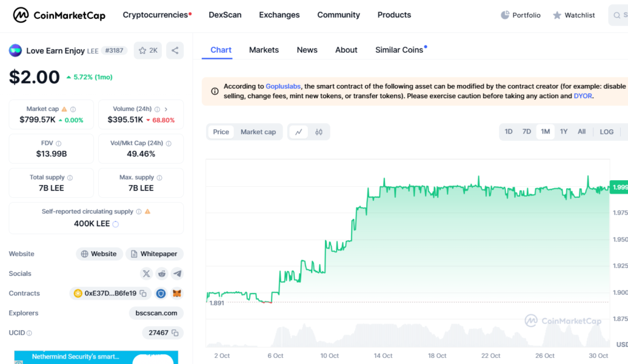Click the 49.46% Vol/Mkt Cap value
Image resolution: width=628 pixels, height=364 pixels.
(141, 154)
